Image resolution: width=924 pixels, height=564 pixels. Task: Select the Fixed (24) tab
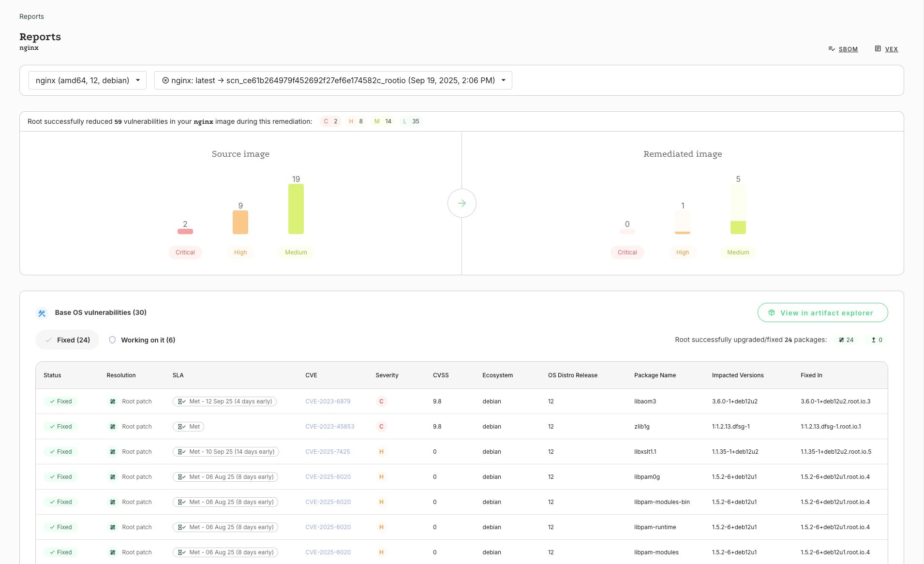click(67, 340)
